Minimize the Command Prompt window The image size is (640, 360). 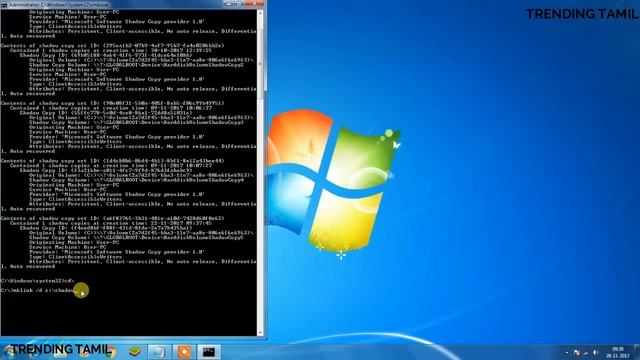tap(229, 4)
